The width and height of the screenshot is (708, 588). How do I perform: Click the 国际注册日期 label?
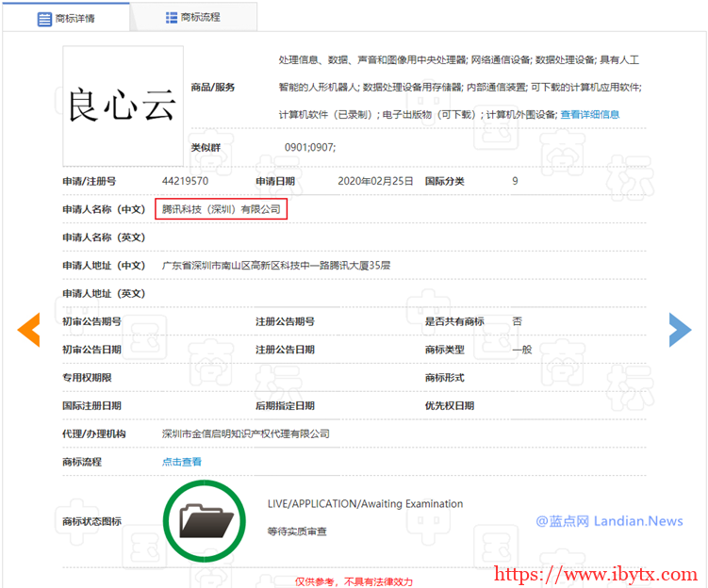(x=91, y=406)
